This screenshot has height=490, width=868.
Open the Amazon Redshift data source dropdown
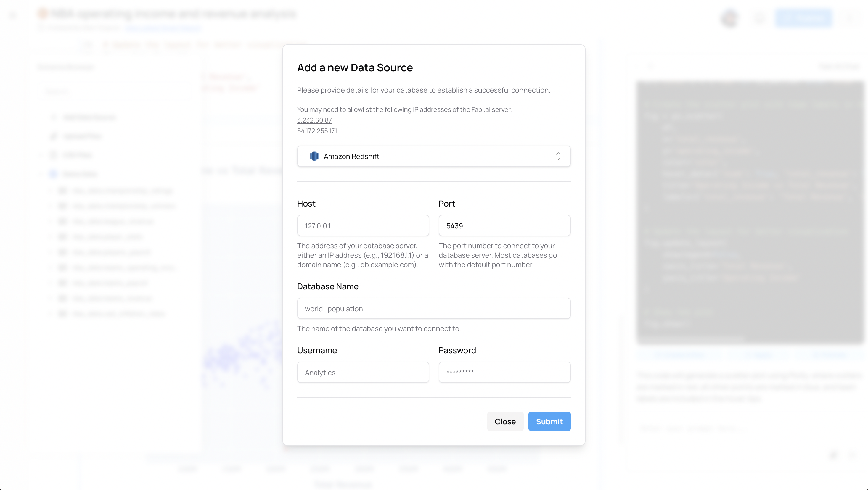[x=433, y=156]
